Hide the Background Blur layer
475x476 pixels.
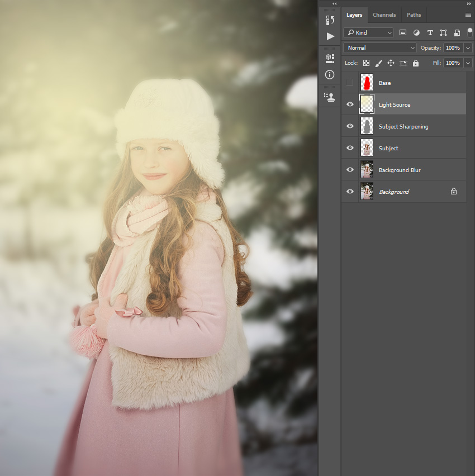[x=350, y=170]
